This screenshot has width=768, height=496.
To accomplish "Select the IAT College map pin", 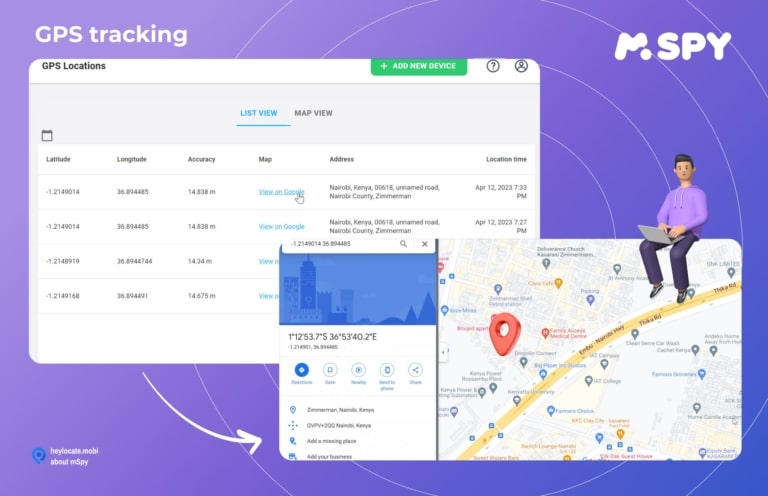I will [x=589, y=380].
